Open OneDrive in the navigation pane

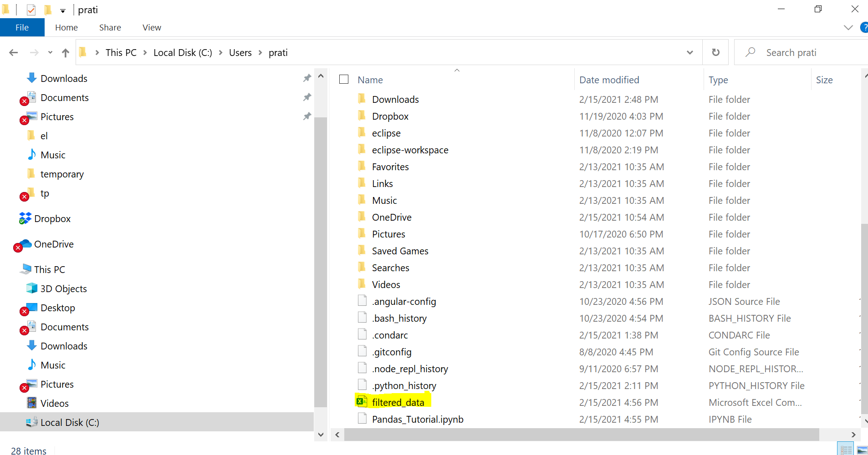click(44, 244)
